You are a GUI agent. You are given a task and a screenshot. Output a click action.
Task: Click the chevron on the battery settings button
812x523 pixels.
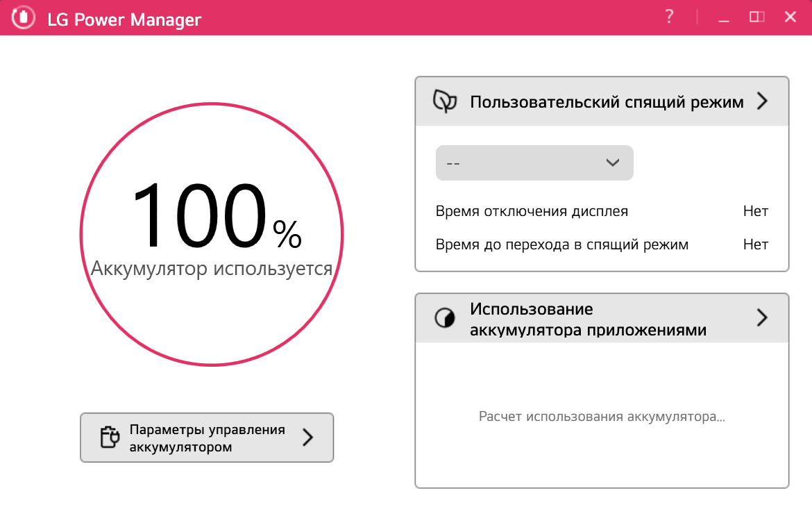(308, 438)
